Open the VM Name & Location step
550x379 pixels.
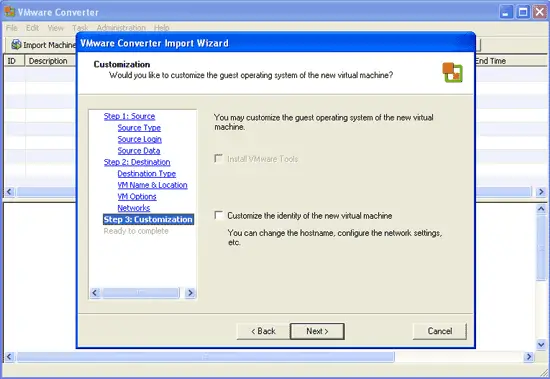(x=153, y=185)
